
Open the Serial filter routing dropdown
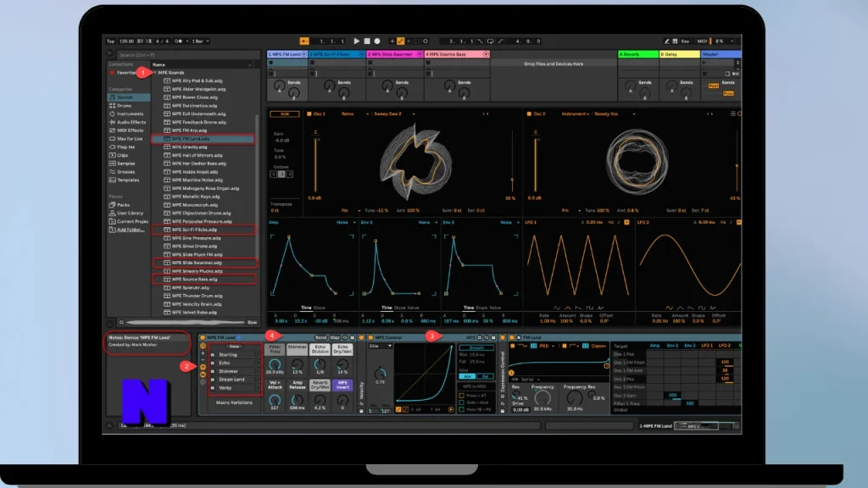pyautogui.click(x=526, y=380)
